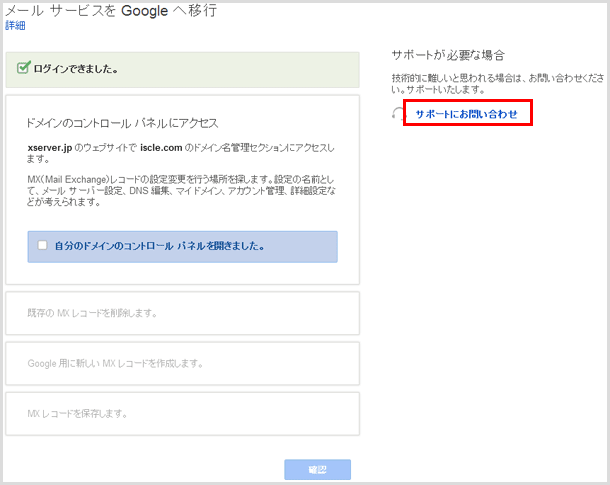
Task: Click the headset support icon
Action: coord(398,114)
